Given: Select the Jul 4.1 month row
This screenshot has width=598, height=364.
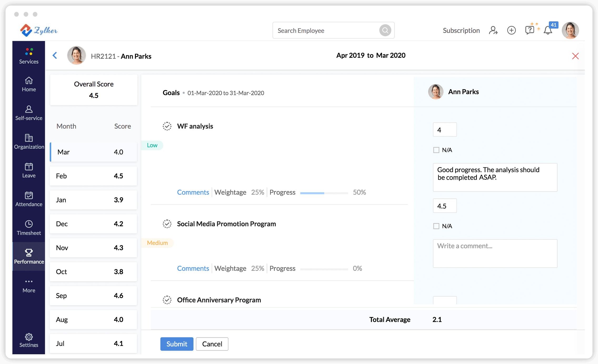Looking at the screenshot, I should 93,343.
